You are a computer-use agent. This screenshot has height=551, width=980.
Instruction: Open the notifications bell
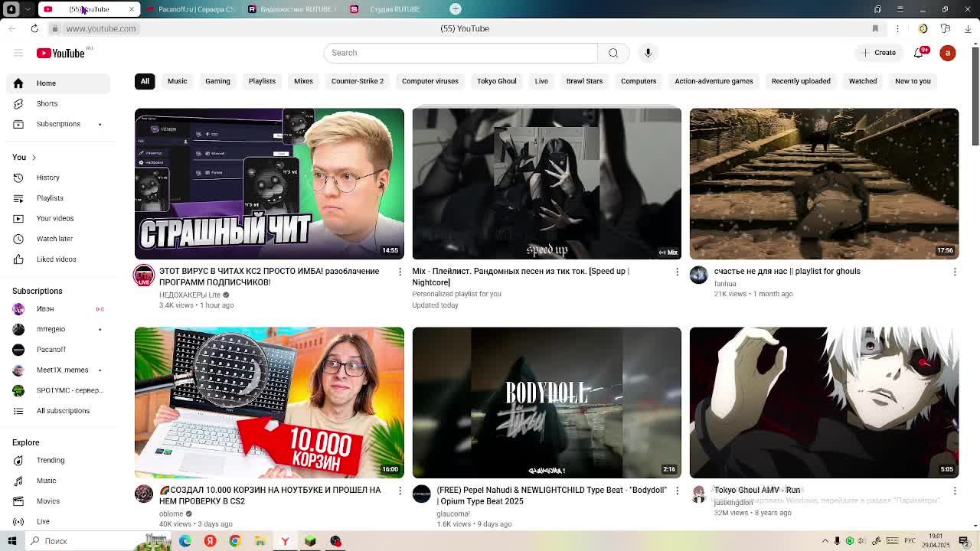click(920, 53)
